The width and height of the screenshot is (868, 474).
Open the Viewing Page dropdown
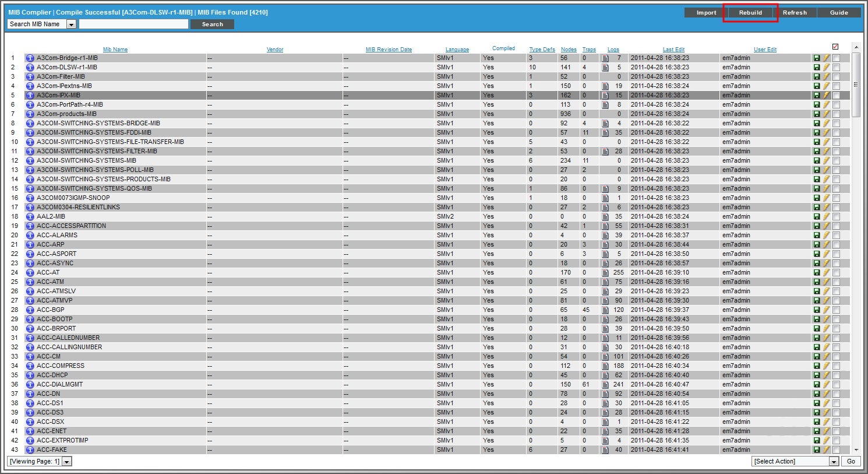pos(66,461)
